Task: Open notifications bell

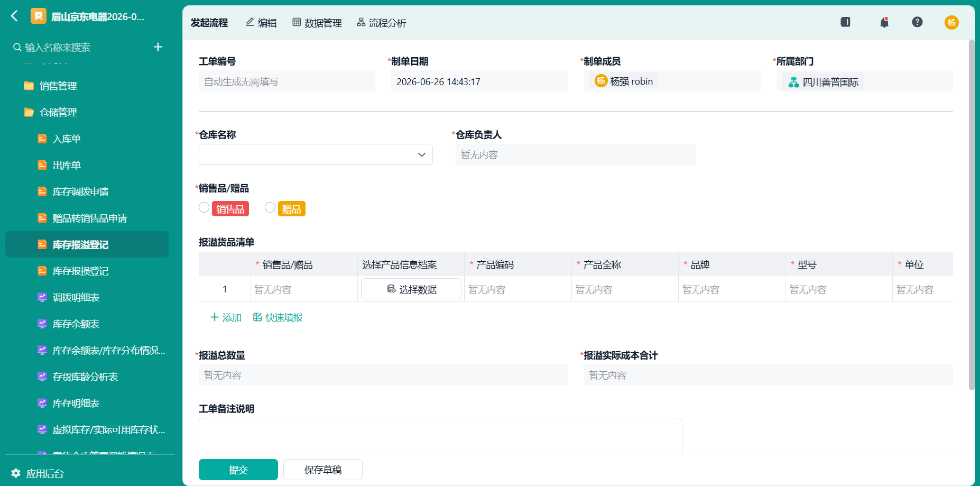Action: pos(884,22)
